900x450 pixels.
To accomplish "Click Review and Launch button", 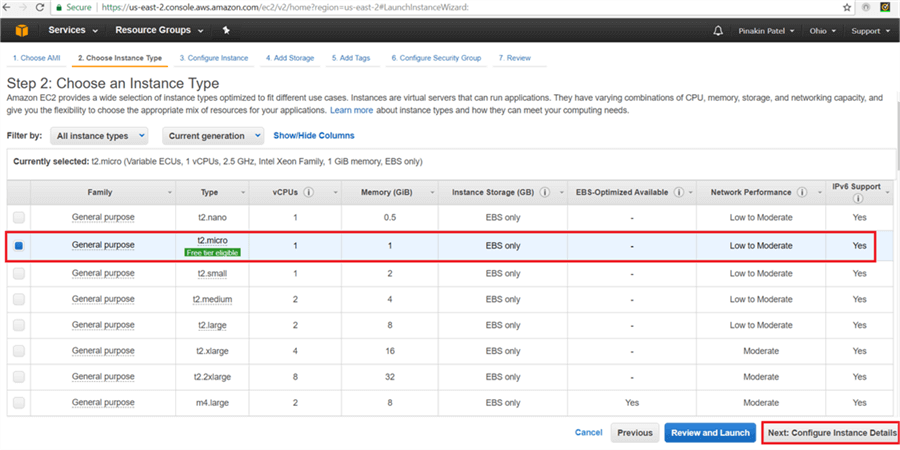I will click(x=710, y=433).
